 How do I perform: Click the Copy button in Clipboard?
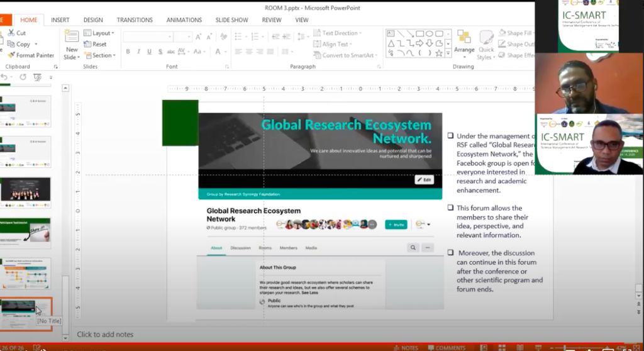pos(19,44)
